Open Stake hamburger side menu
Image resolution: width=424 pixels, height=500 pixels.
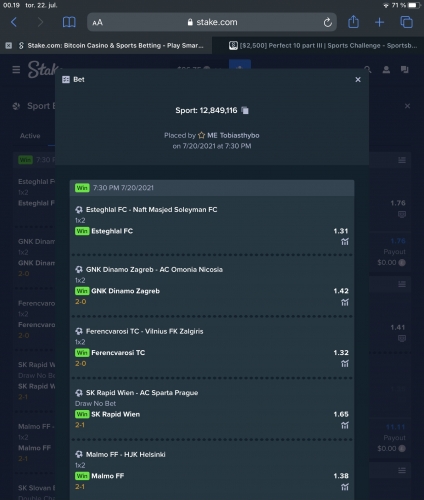click(x=16, y=70)
